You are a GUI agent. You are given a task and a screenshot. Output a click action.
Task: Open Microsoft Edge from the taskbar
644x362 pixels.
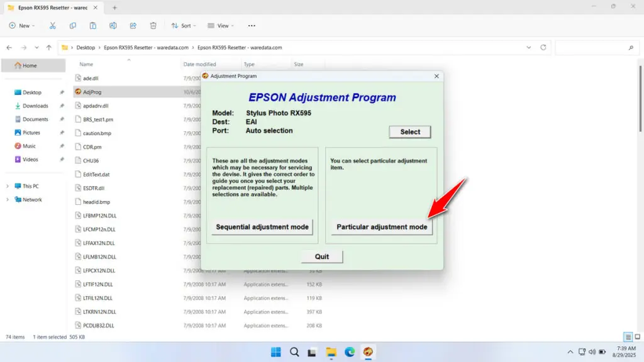click(x=350, y=352)
